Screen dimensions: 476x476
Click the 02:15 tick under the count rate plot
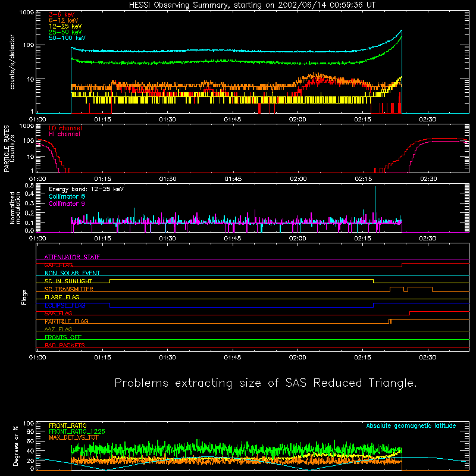pyautogui.click(x=362, y=120)
